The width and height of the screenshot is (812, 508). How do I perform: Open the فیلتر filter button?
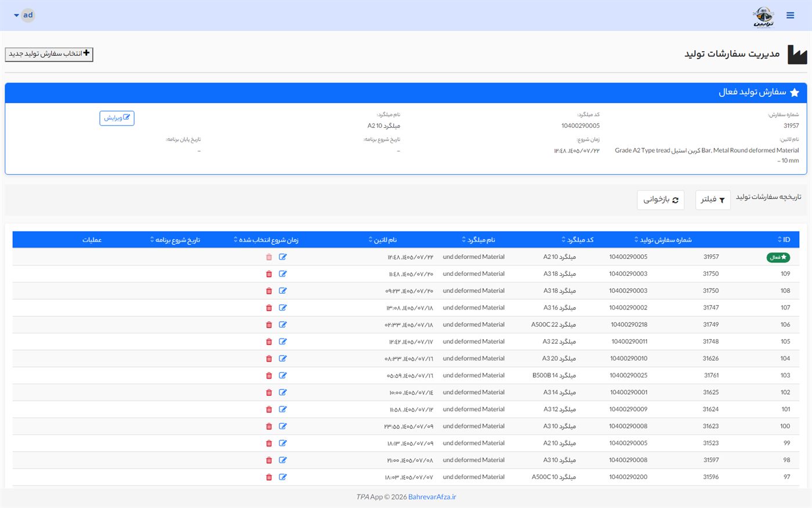(713, 200)
